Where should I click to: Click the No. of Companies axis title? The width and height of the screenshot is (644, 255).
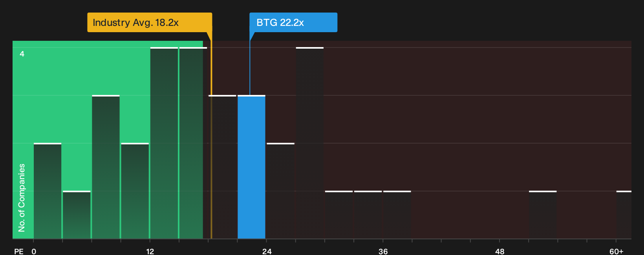click(22, 198)
